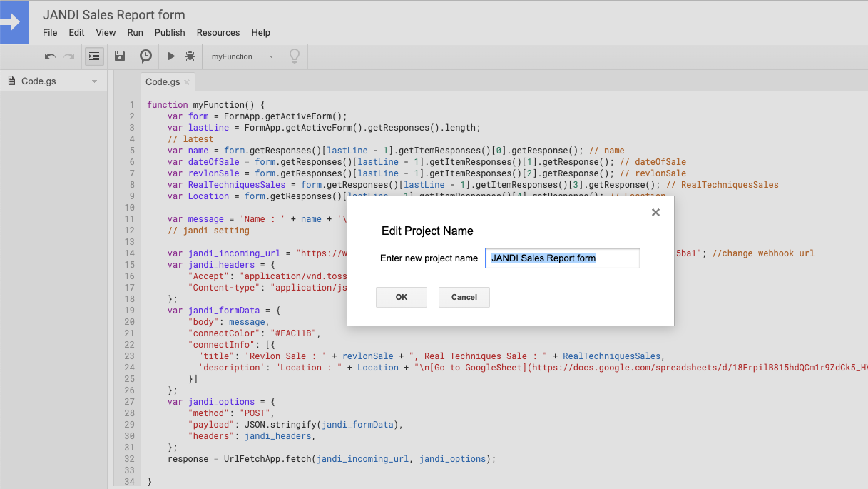Toggle the indent formatting button
Viewport: 868px width, 489px height.
tap(94, 56)
